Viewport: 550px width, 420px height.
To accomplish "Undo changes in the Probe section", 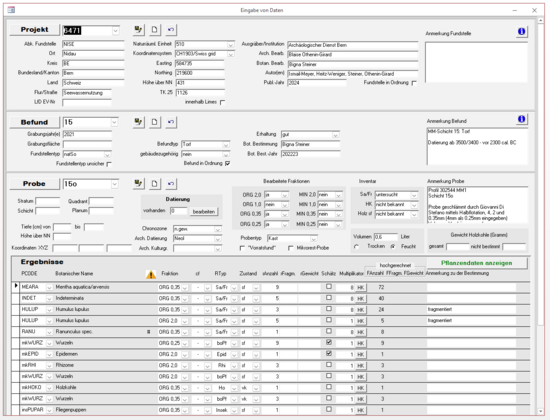I will click(171, 184).
